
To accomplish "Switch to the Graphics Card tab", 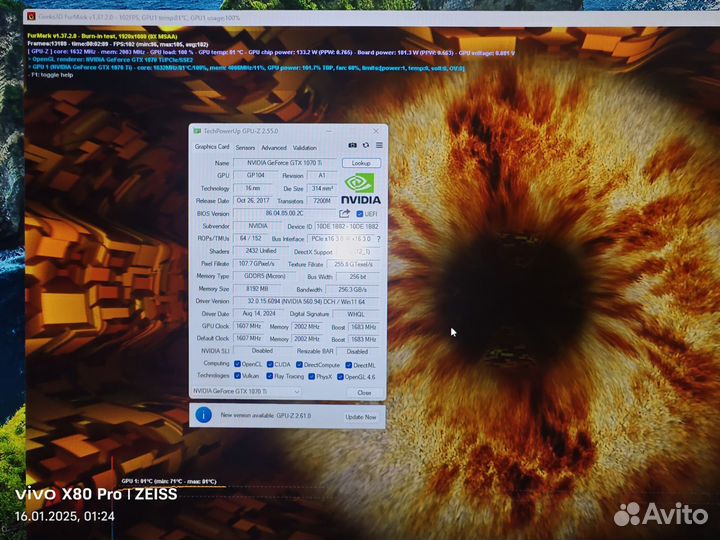I will pyautogui.click(x=212, y=146).
